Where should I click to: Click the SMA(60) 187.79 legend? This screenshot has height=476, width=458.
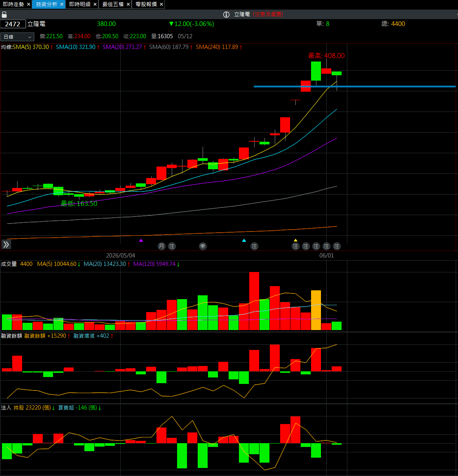point(171,47)
